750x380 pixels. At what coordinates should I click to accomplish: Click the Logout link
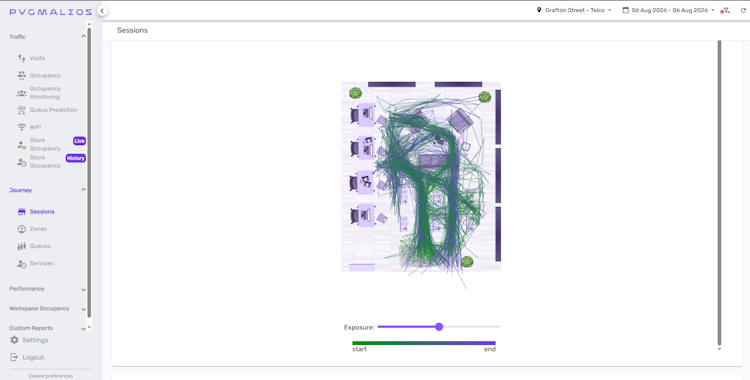[33, 358]
